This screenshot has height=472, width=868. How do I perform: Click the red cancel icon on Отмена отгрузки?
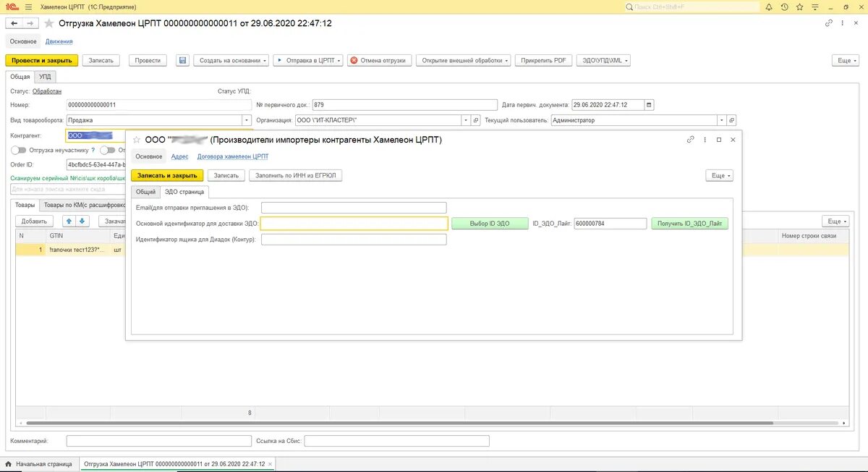pos(354,60)
